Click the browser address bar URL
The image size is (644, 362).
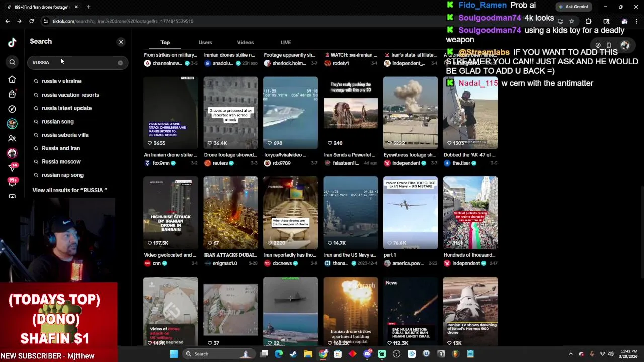pyautogui.click(x=123, y=21)
